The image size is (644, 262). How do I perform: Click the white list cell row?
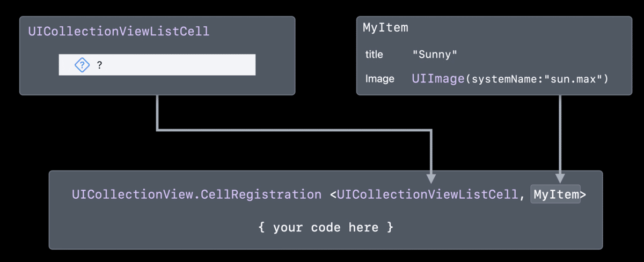177,65
